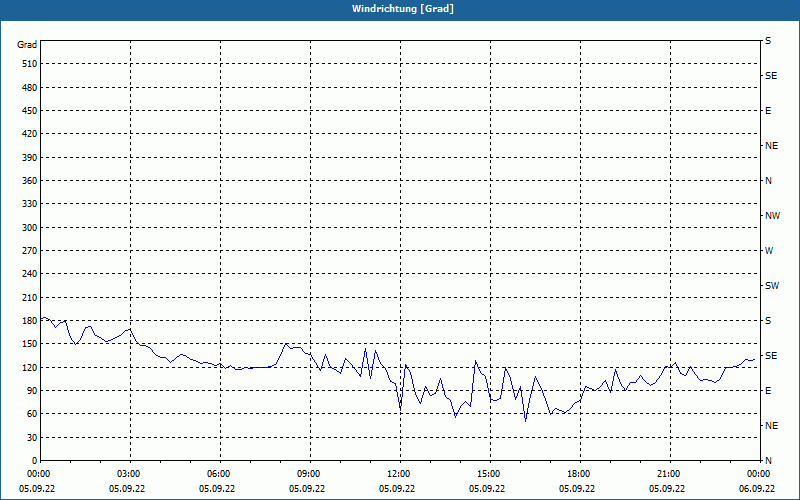Screen dimensions: 800x500
Task: Pick the 420 y-axis value
Action: (30, 134)
